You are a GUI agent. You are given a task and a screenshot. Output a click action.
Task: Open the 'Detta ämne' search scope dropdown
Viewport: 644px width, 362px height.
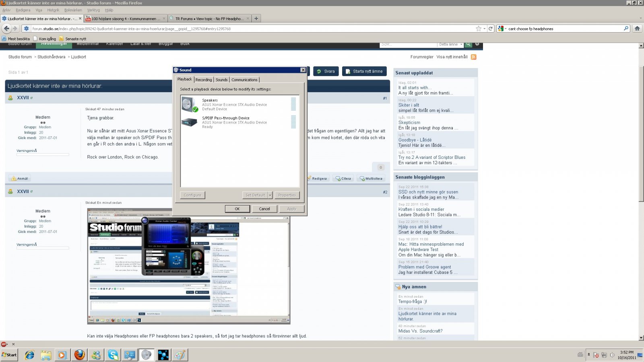(451, 44)
